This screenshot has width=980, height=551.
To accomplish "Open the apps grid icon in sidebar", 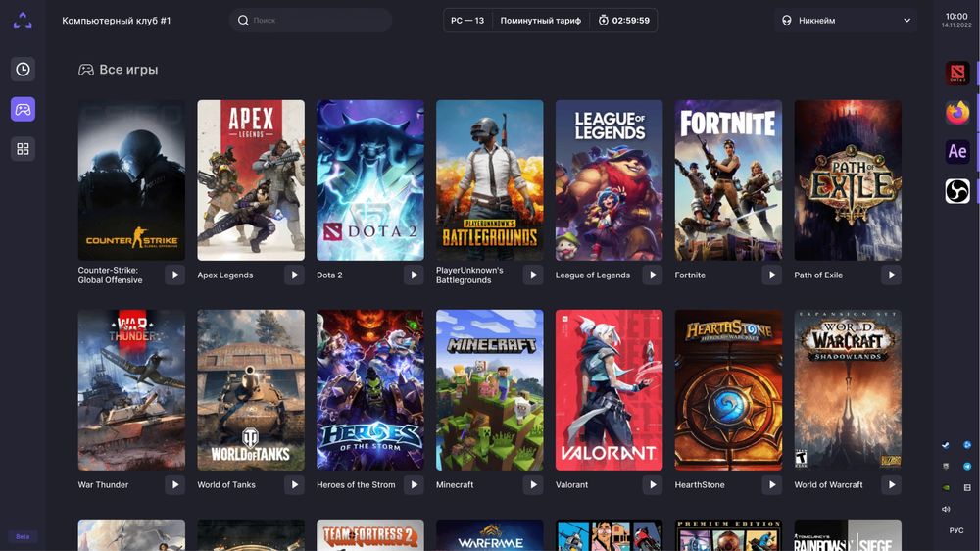I will (23, 149).
